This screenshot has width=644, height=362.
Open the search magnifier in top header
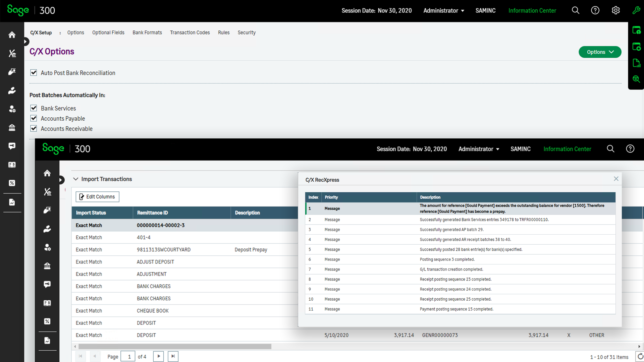tap(575, 10)
